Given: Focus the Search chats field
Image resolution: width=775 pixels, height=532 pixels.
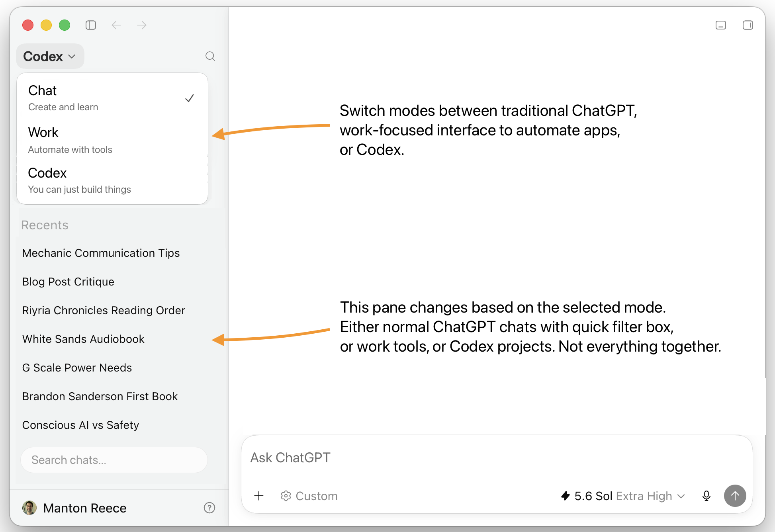Looking at the screenshot, I should click(114, 460).
